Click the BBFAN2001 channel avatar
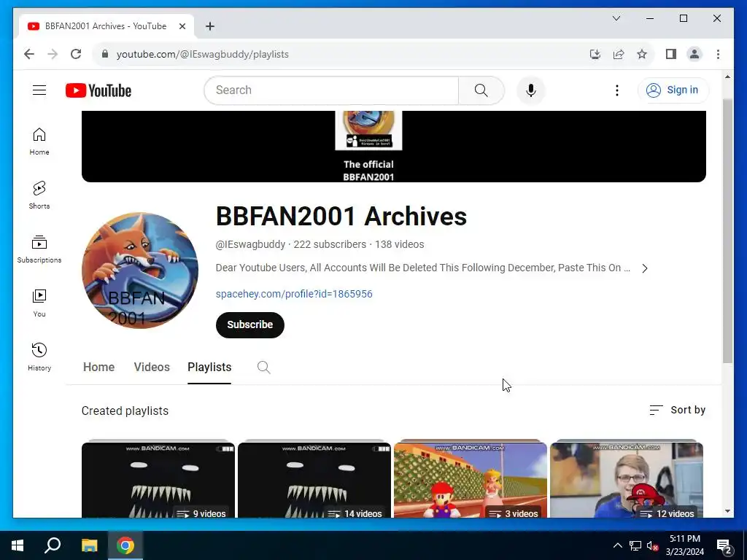Viewport: 747px width, 560px height. 140,270
